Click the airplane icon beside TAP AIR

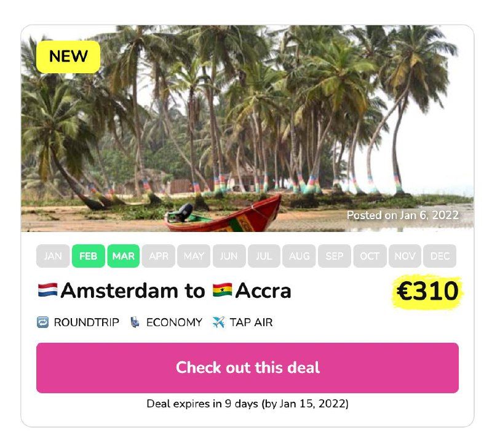218,322
